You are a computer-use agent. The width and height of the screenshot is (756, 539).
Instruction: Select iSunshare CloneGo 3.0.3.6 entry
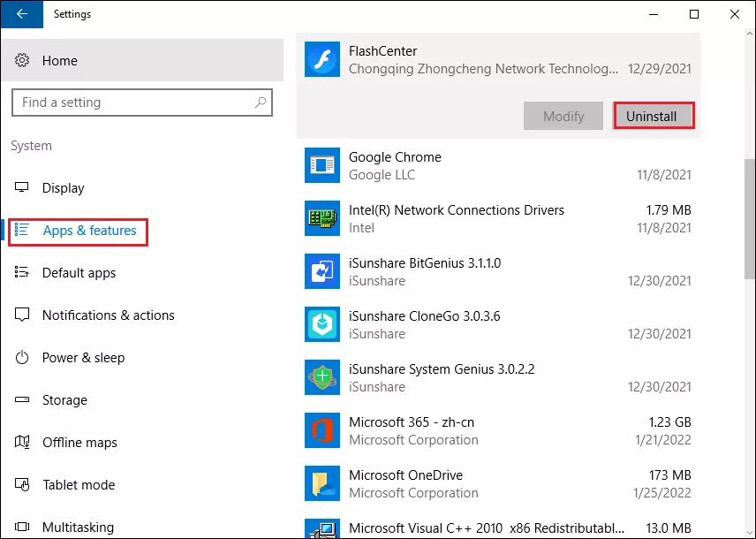[498, 324]
